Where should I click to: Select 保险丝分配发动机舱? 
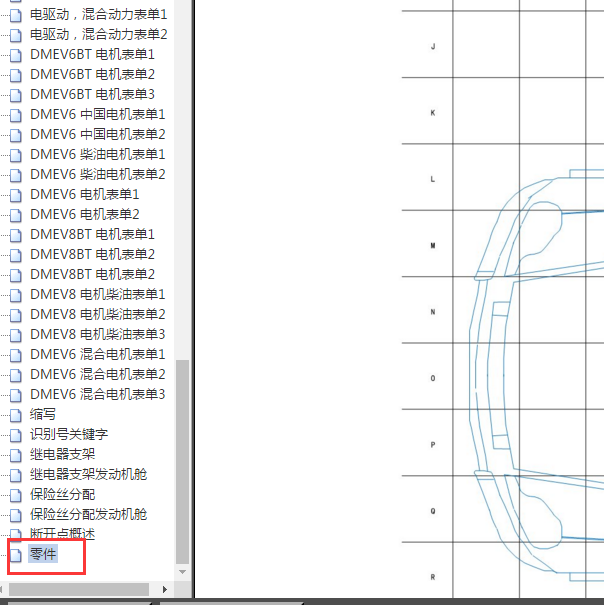point(88,515)
